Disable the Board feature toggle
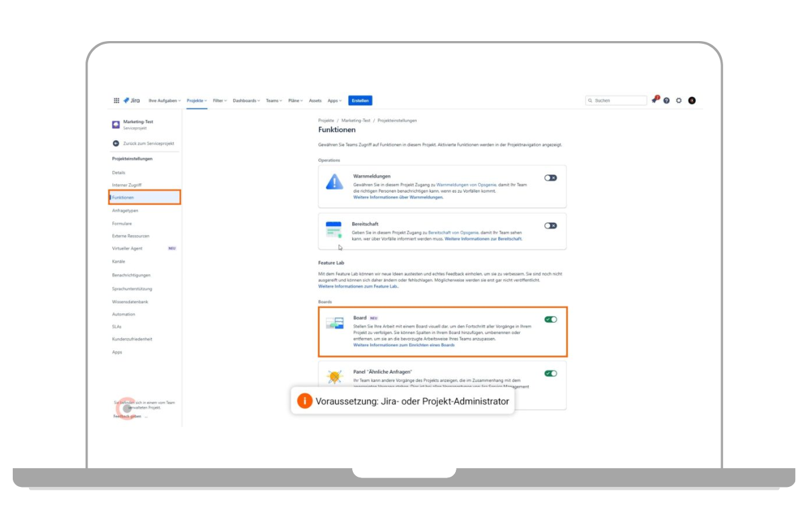Viewport: 808px width, 532px height. [x=550, y=319]
